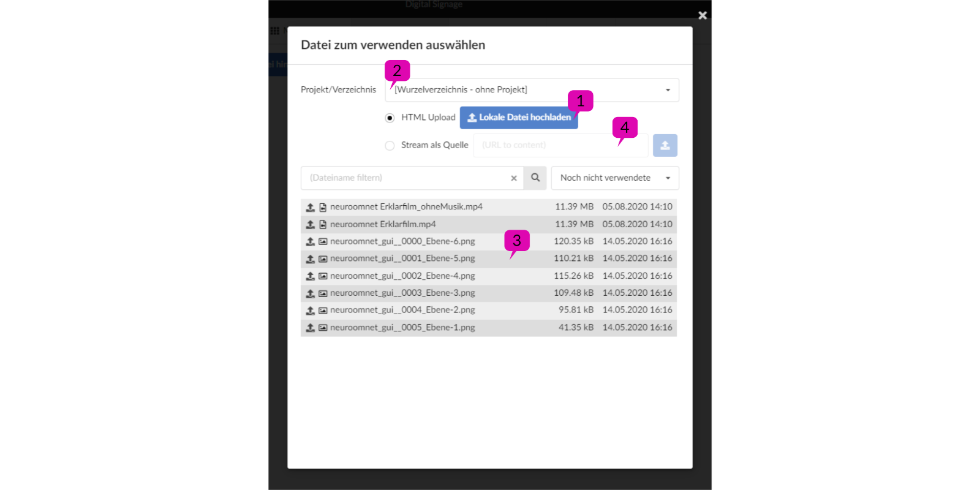This screenshot has width=980, height=490.
Task: Click upload icon beside neuroomnet Erklarfilm.mp4
Action: tap(311, 225)
